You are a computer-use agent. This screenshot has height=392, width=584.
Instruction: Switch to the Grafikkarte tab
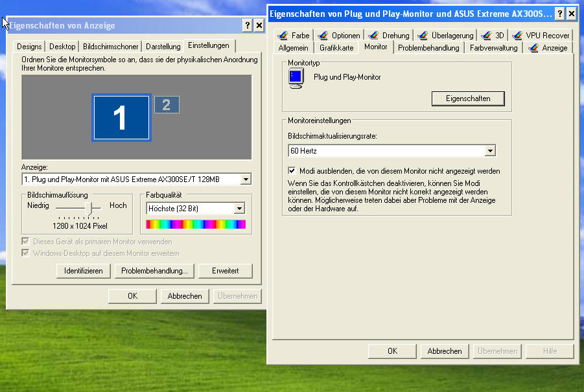(x=336, y=48)
